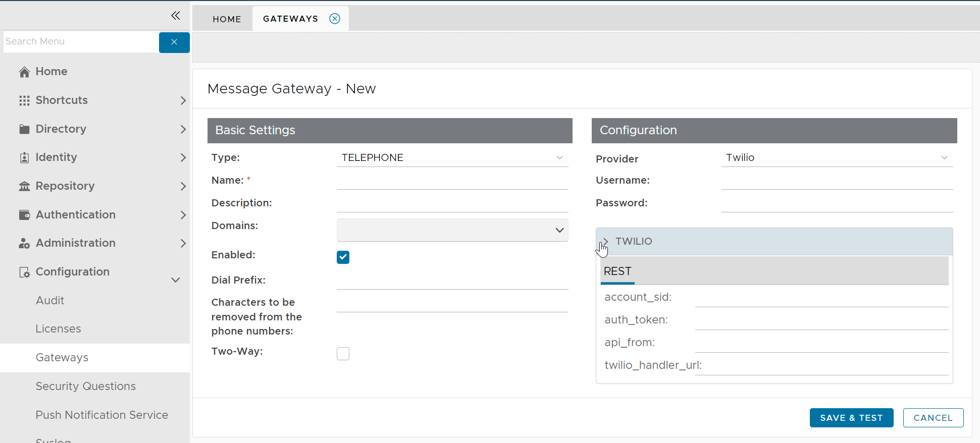Click the account_sid input field
This screenshot has width=980, height=443.
(x=821, y=298)
